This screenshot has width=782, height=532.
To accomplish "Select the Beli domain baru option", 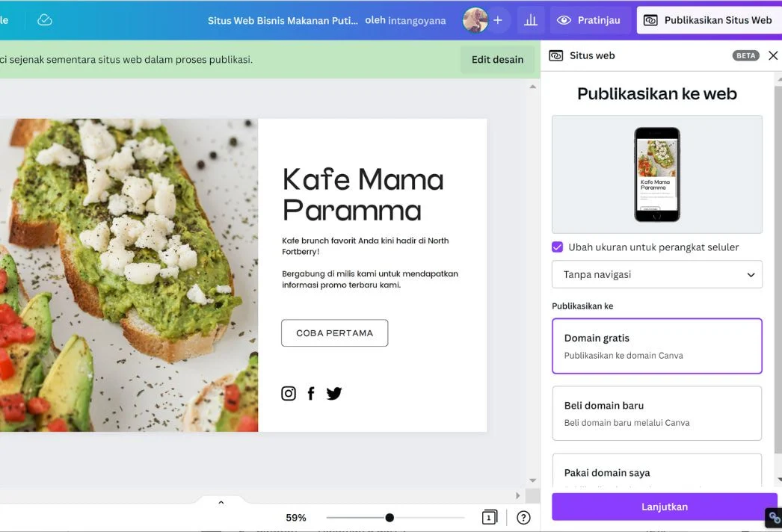I will tap(657, 413).
